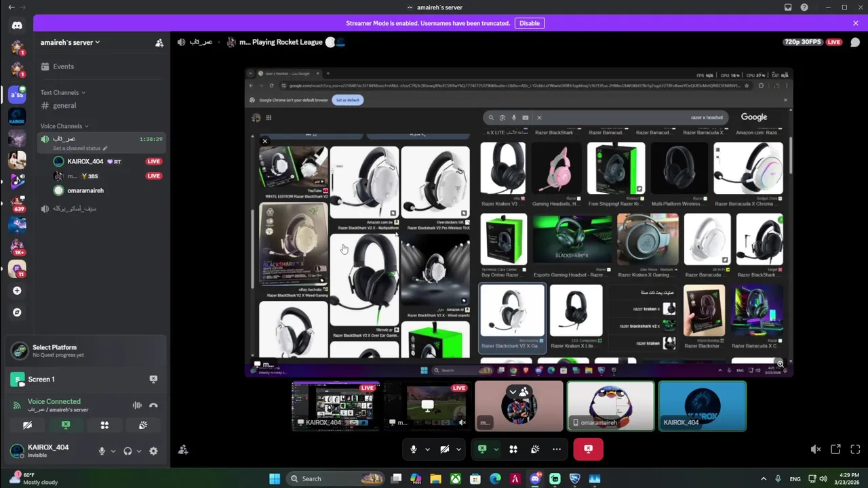Disconnect from voice with the phone icon

coord(153,405)
